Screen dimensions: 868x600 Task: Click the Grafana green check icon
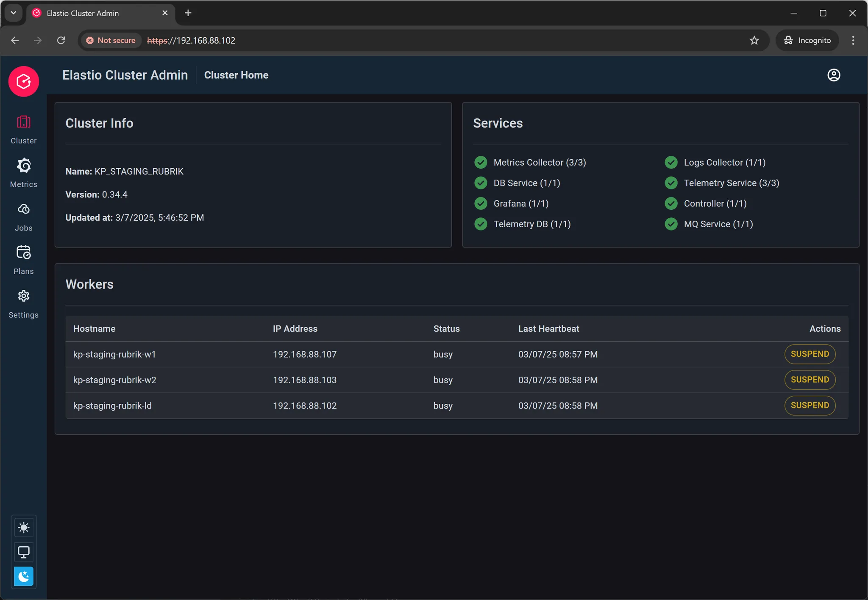pyautogui.click(x=481, y=203)
